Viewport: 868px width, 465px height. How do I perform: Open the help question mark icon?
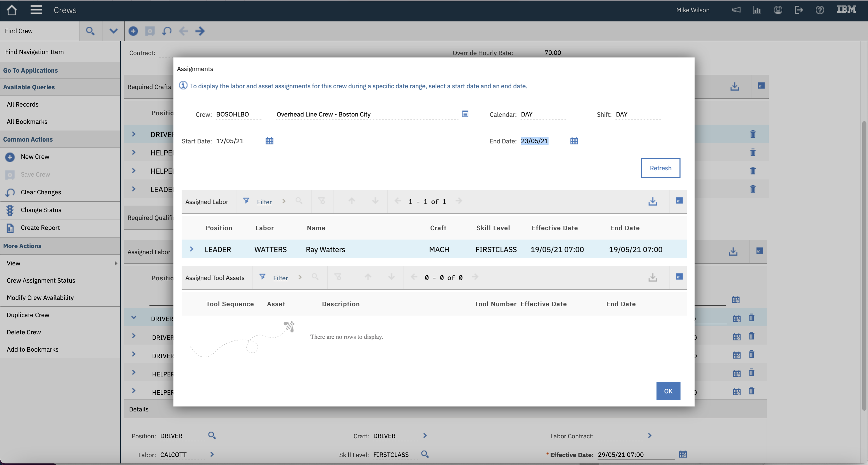click(x=819, y=10)
